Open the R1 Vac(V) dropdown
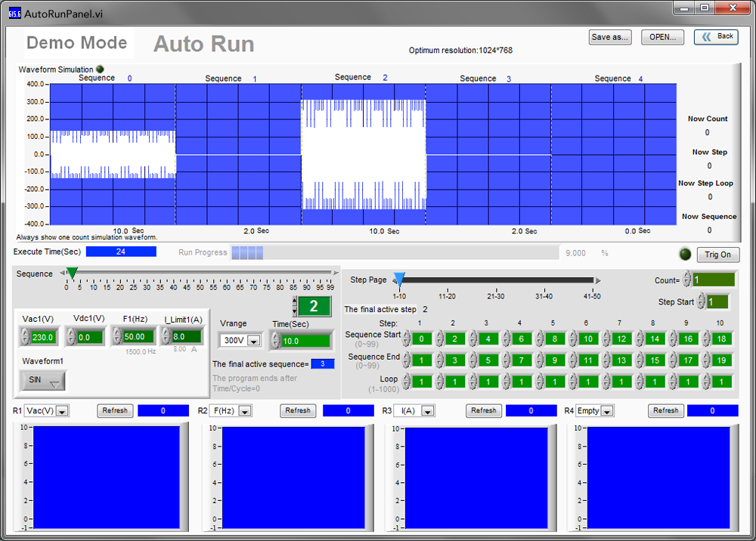This screenshot has height=541, width=756. (x=62, y=411)
